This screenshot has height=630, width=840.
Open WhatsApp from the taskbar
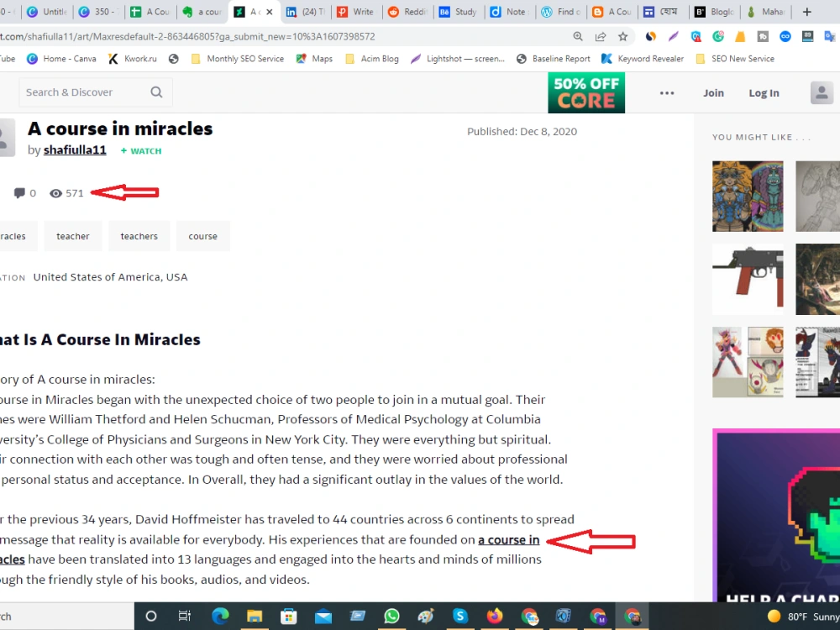391,616
